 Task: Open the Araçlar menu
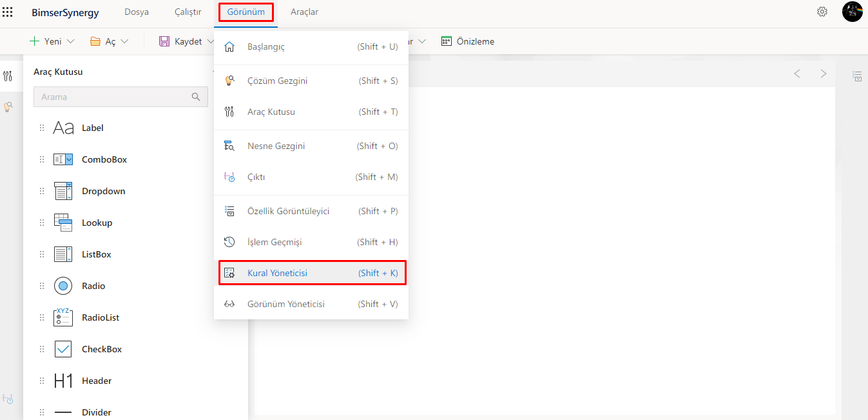pos(304,12)
